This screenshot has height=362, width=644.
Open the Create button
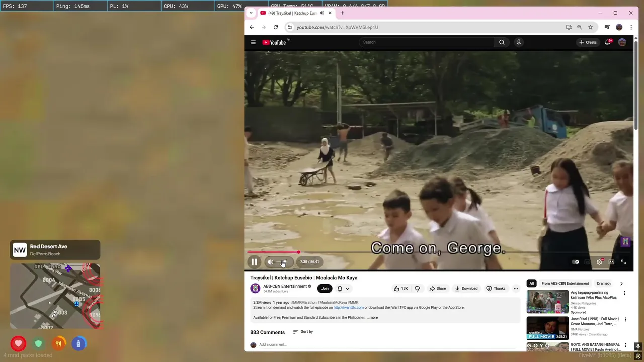pyautogui.click(x=588, y=42)
